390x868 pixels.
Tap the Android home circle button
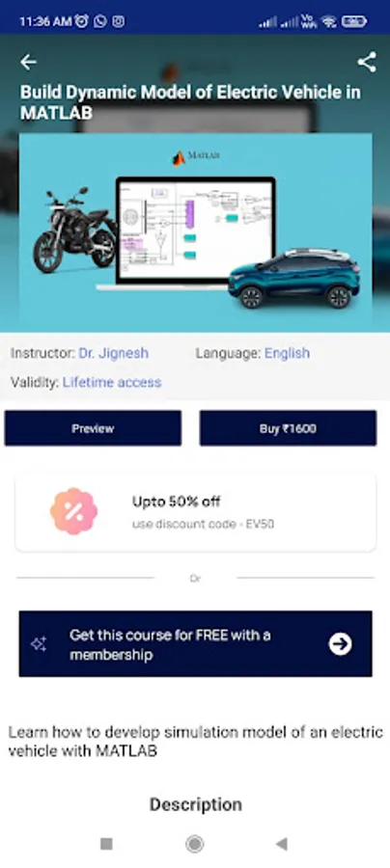[x=194, y=844]
